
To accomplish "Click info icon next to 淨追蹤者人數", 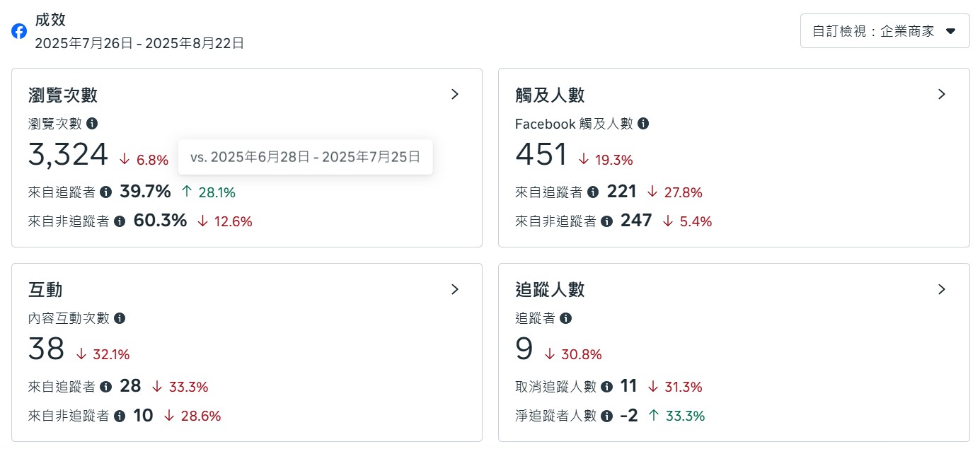I will pos(606,416).
